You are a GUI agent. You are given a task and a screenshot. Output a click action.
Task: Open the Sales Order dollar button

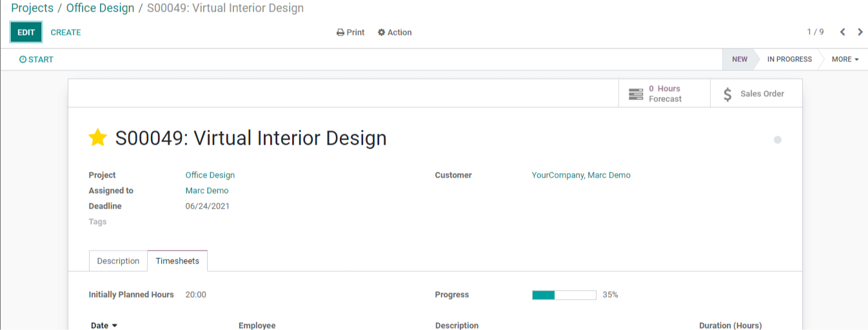click(756, 94)
